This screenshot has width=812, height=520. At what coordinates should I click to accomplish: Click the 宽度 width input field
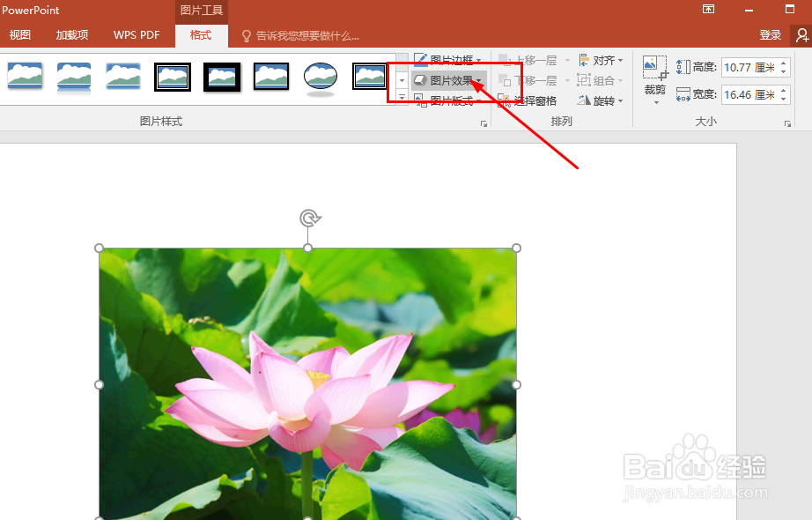tap(749, 95)
